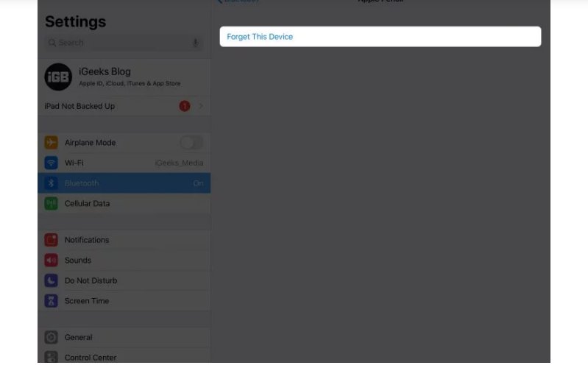588x368 pixels.
Task: Tap Forget This Device
Action: pos(380,37)
